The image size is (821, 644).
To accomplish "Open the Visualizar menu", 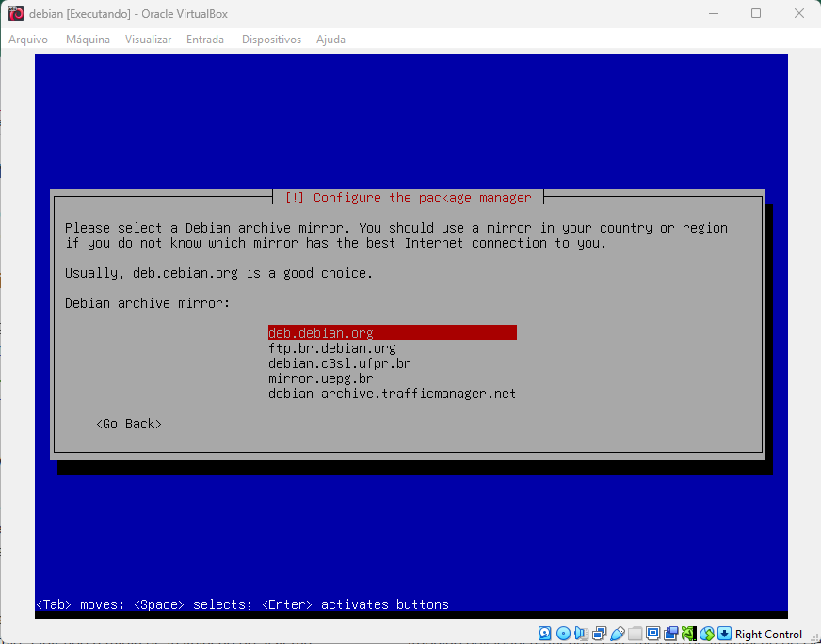I will click(148, 40).
